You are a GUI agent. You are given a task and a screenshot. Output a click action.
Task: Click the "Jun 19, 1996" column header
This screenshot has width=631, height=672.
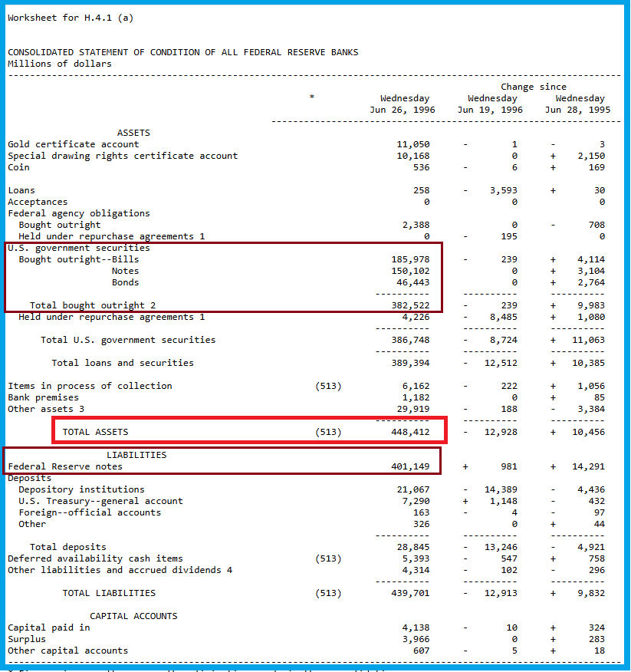coord(490,110)
